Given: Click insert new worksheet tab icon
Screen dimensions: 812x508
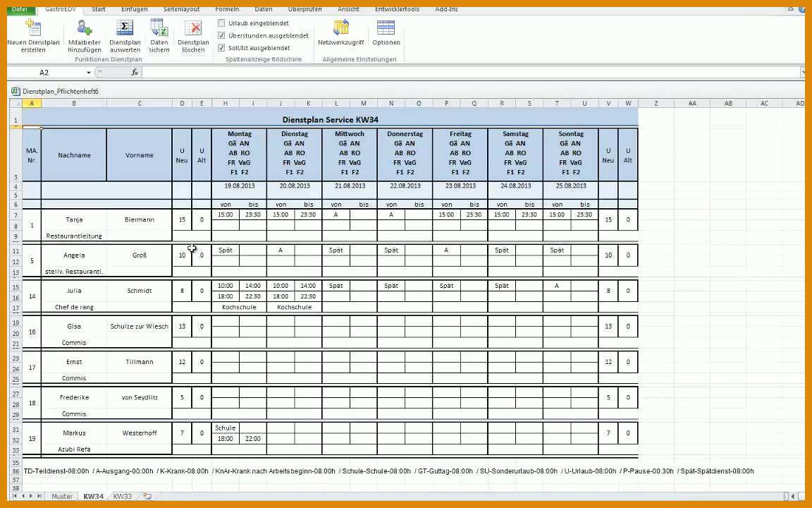Looking at the screenshot, I should [x=147, y=496].
